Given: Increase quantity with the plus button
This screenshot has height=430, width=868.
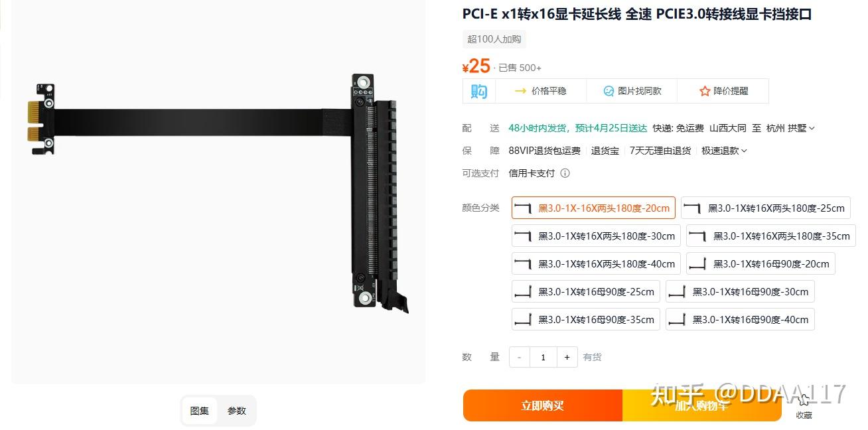Looking at the screenshot, I should point(567,357).
